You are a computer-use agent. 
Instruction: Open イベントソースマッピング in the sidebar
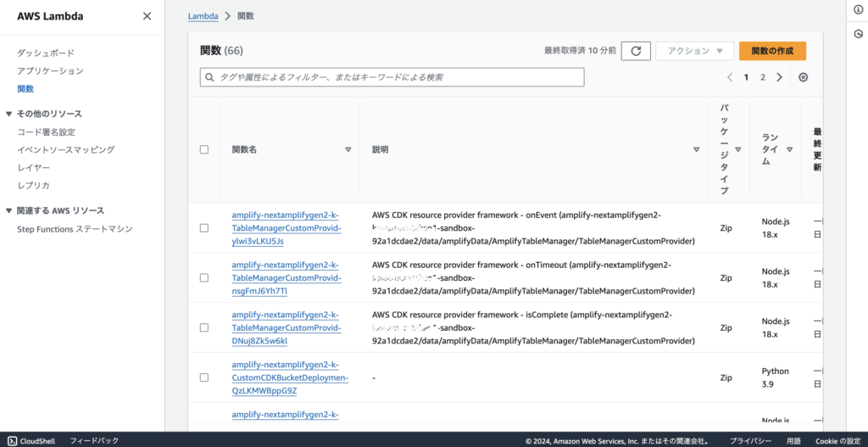click(x=66, y=149)
